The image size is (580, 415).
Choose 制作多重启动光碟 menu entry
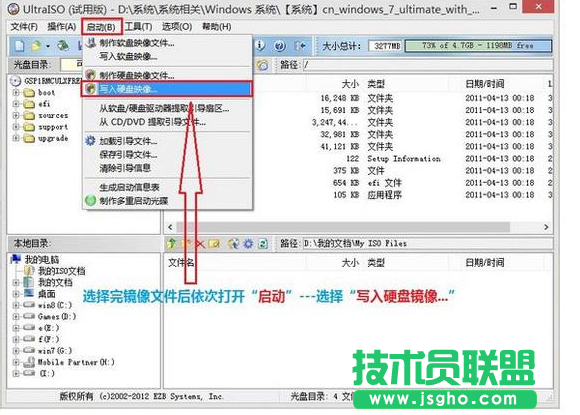168,200
